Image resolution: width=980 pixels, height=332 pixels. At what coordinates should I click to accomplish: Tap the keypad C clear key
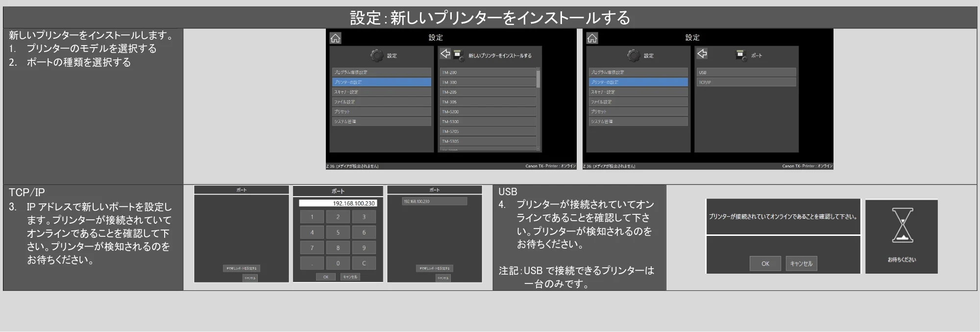[x=364, y=263]
